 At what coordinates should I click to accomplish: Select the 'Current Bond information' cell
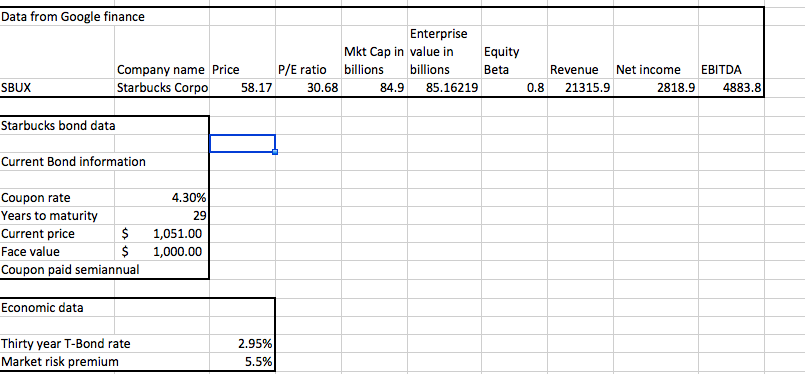click(73, 162)
